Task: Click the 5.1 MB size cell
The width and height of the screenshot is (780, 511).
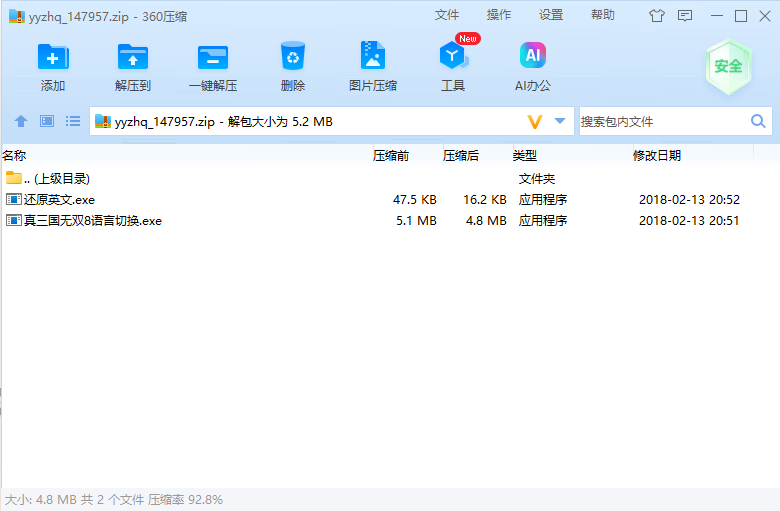Action: [x=416, y=220]
